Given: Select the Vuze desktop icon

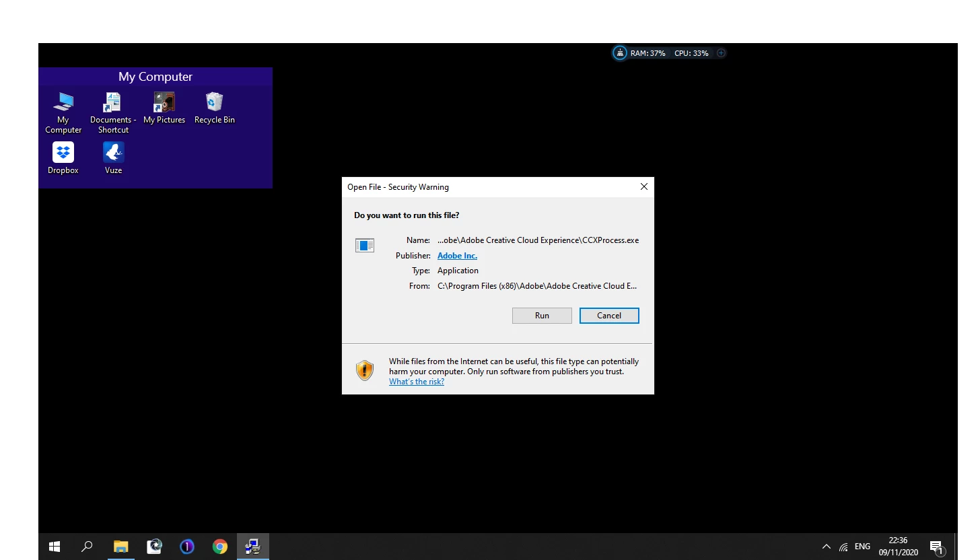Looking at the screenshot, I should pos(113,158).
